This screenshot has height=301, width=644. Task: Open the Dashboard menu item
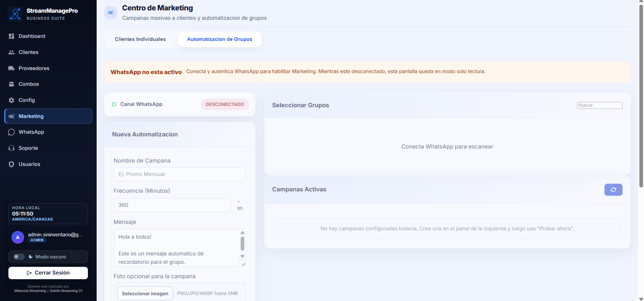point(48,36)
